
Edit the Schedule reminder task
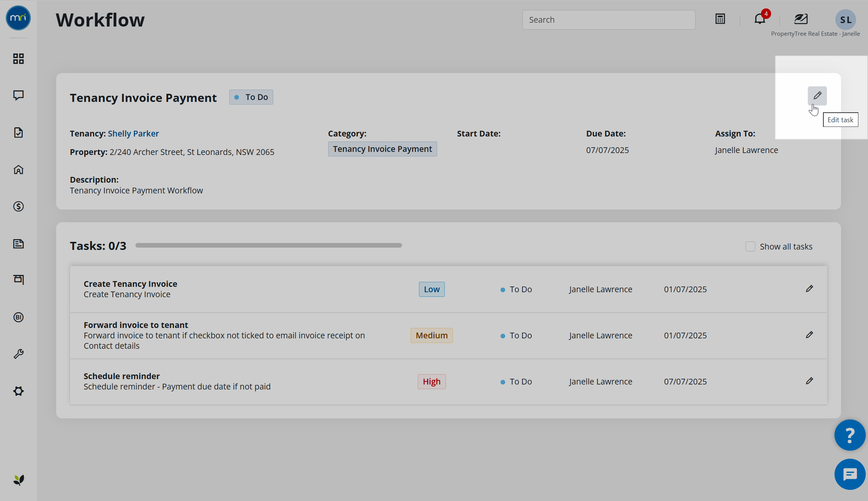click(x=810, y=381)
